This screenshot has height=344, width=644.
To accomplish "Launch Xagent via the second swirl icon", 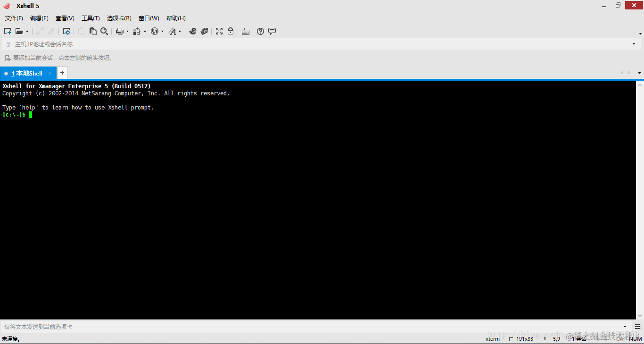I will tap(204, 31).
